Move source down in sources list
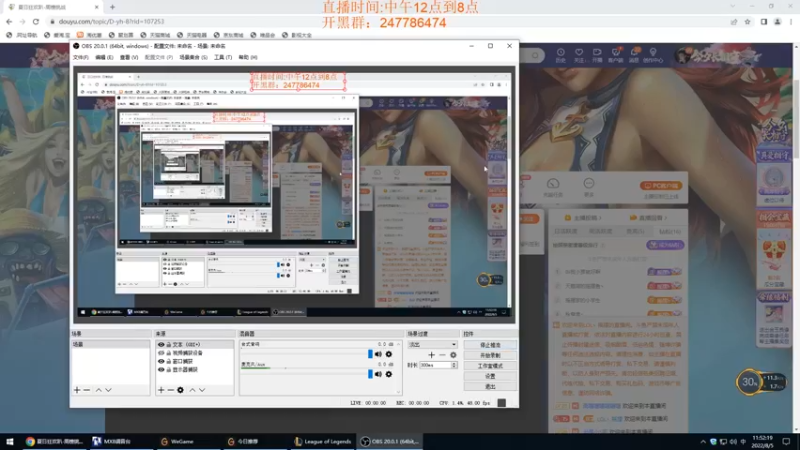This screenshot has height=450, width=800. click(202, 390)
